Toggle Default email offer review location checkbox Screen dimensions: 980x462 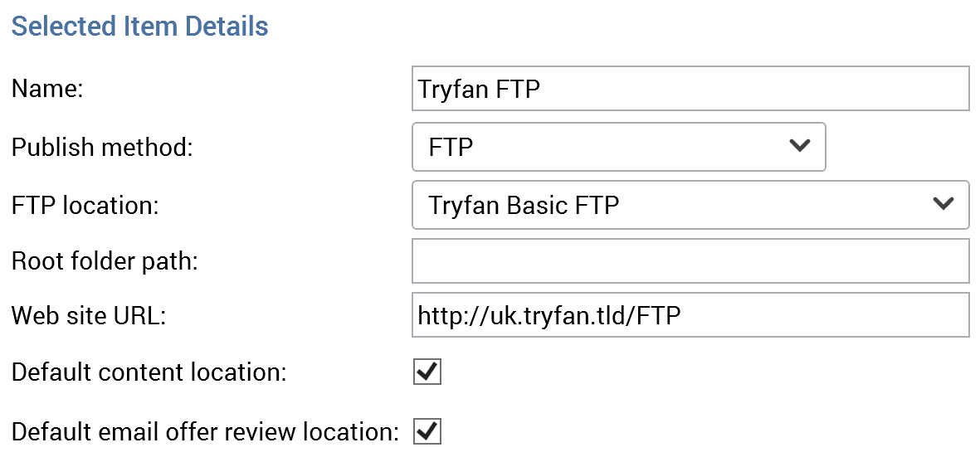(x=427, y=431)
